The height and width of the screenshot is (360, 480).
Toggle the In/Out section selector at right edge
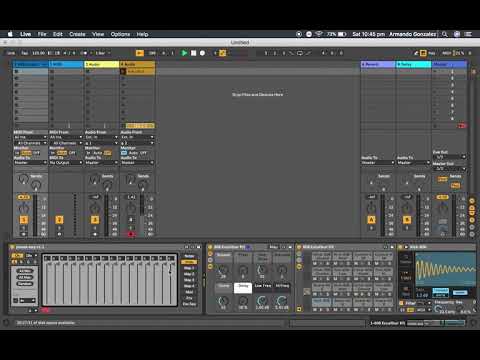[x=472, y=201]
